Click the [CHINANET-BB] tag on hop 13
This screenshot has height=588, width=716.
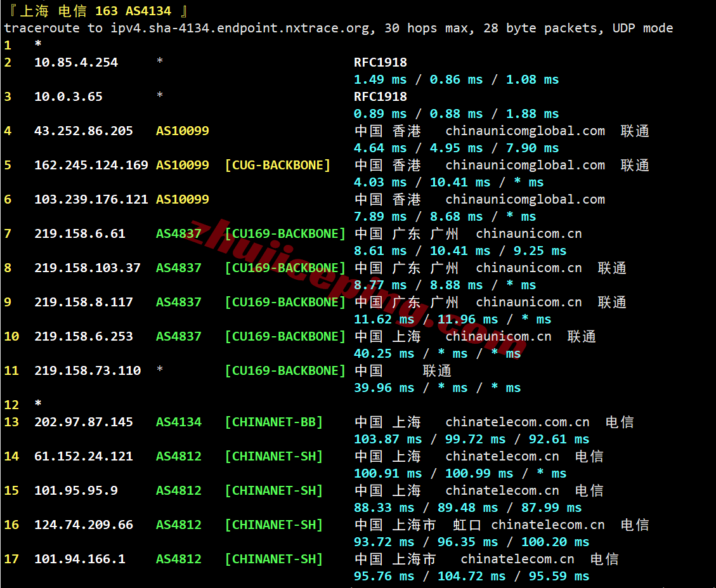tap(274, 422)
